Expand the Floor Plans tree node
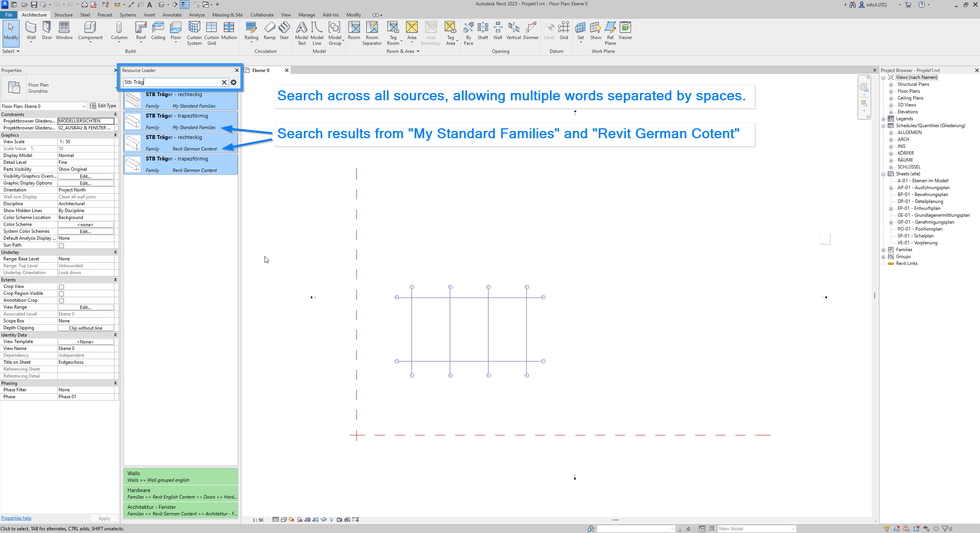980x533 pixels. [x=891, y=92]
